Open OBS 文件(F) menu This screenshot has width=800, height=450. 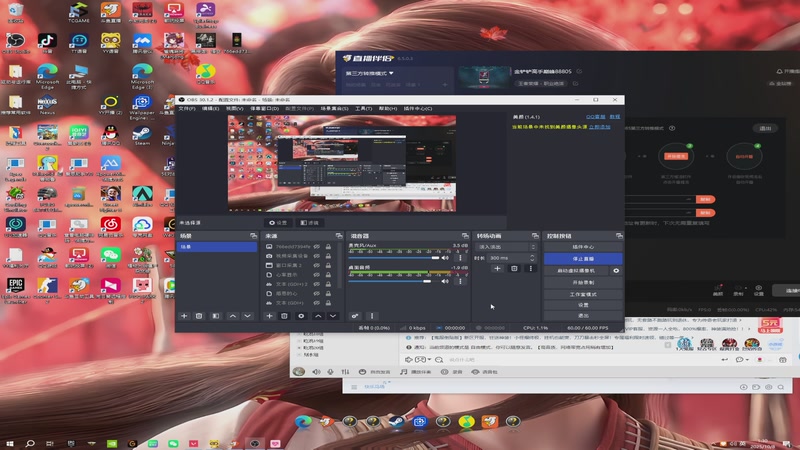point(187,109)
